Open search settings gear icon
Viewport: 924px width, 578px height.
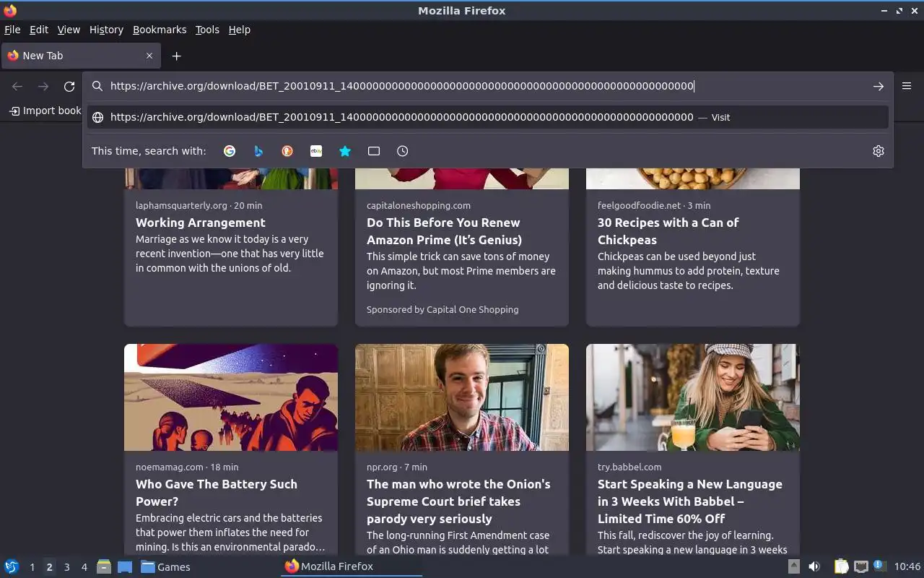(879, 151)
